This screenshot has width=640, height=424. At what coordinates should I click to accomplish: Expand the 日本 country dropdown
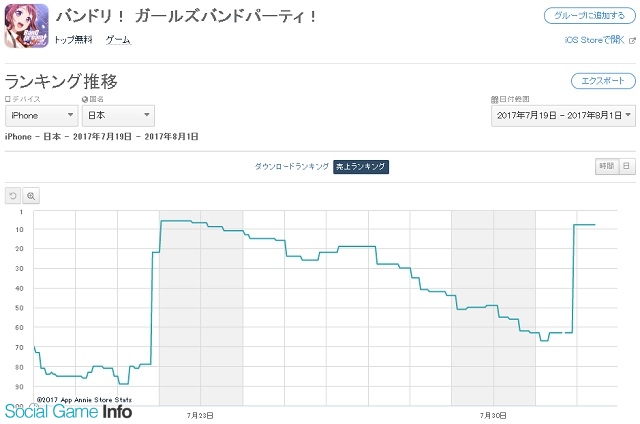[118, 115]
